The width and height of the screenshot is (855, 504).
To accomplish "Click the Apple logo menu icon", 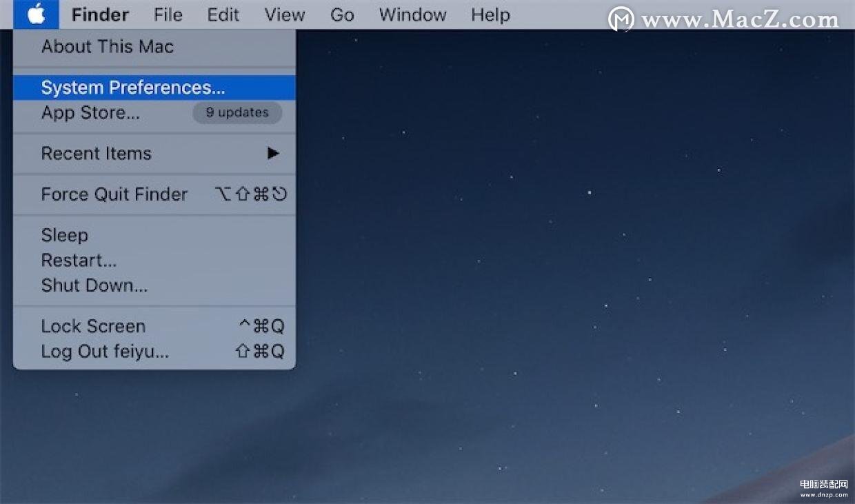I will (36, 14).
